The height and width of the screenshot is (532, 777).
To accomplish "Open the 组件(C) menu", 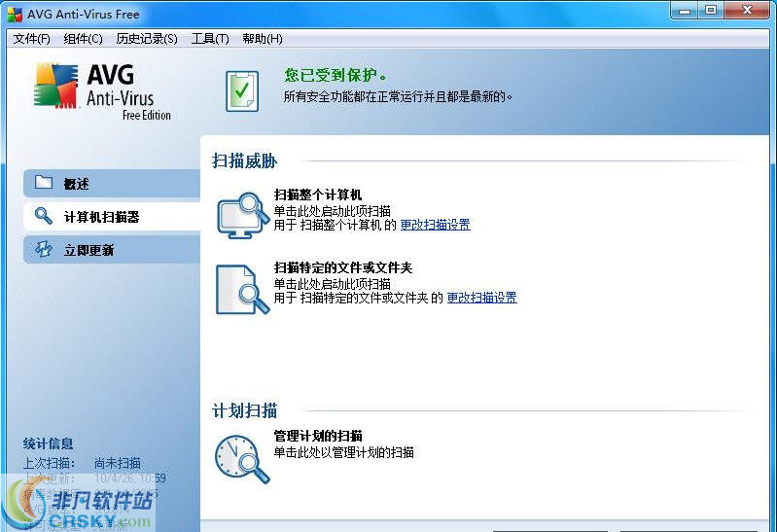I will point(83,39).
